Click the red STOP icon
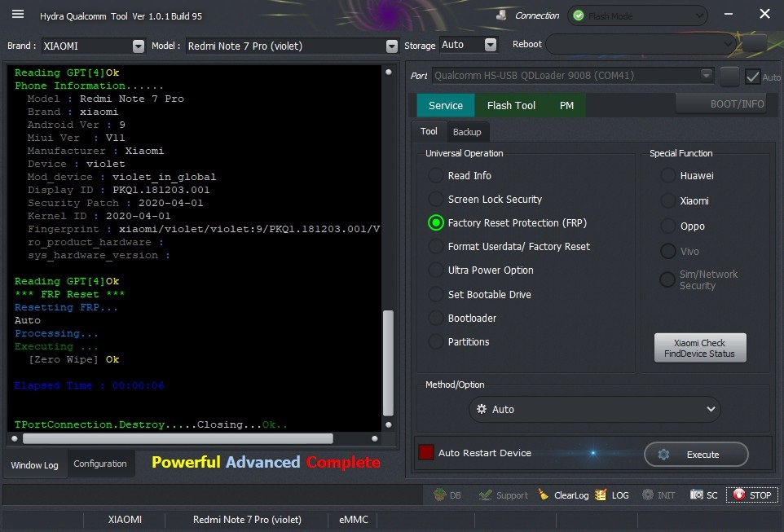 [739, 495]
